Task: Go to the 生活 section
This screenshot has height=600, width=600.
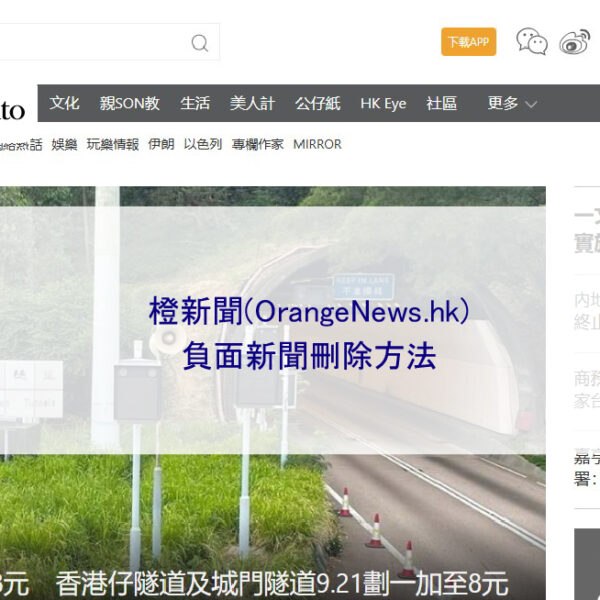Action: coord(195,103)
